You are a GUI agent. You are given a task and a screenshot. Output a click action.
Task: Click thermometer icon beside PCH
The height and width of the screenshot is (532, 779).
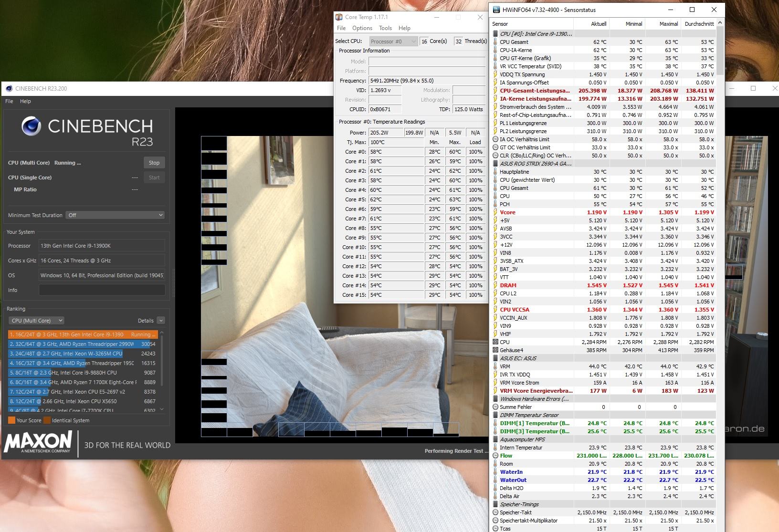[495, 204]
